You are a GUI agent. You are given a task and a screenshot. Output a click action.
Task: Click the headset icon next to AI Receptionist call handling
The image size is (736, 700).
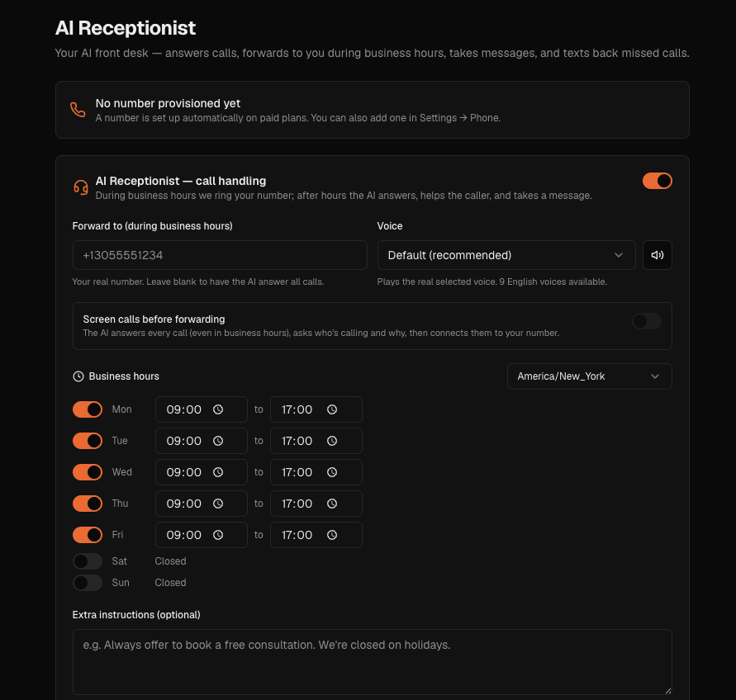[81, 187]
